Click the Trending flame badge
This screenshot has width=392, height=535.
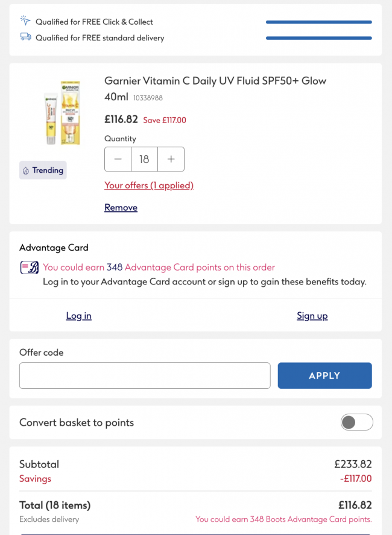tap(43, 170)
